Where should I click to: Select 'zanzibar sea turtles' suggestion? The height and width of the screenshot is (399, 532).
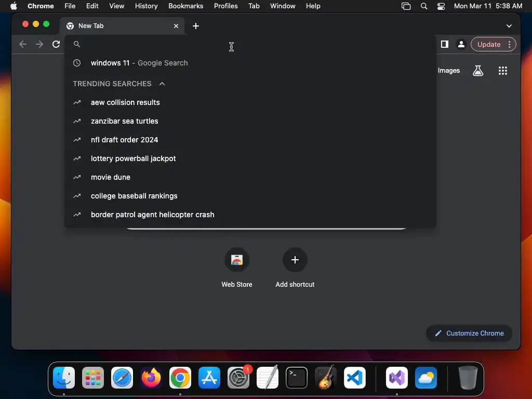tap(250, 121)
